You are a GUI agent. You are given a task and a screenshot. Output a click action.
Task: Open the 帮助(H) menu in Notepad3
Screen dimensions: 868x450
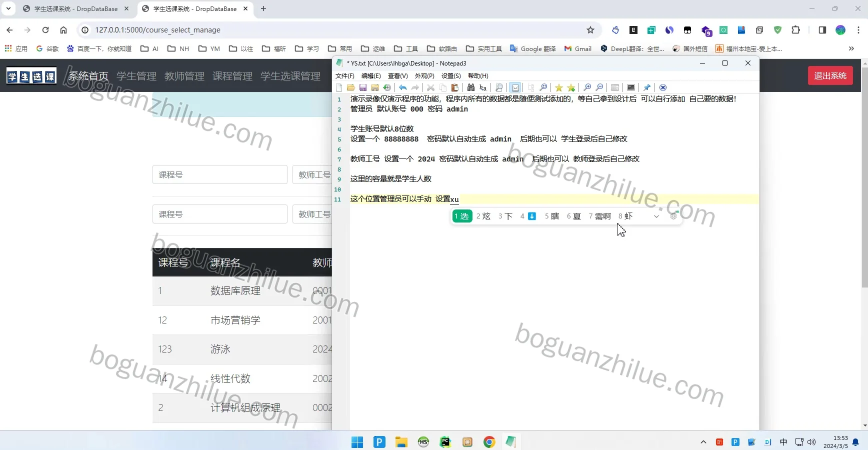point(478,76)
